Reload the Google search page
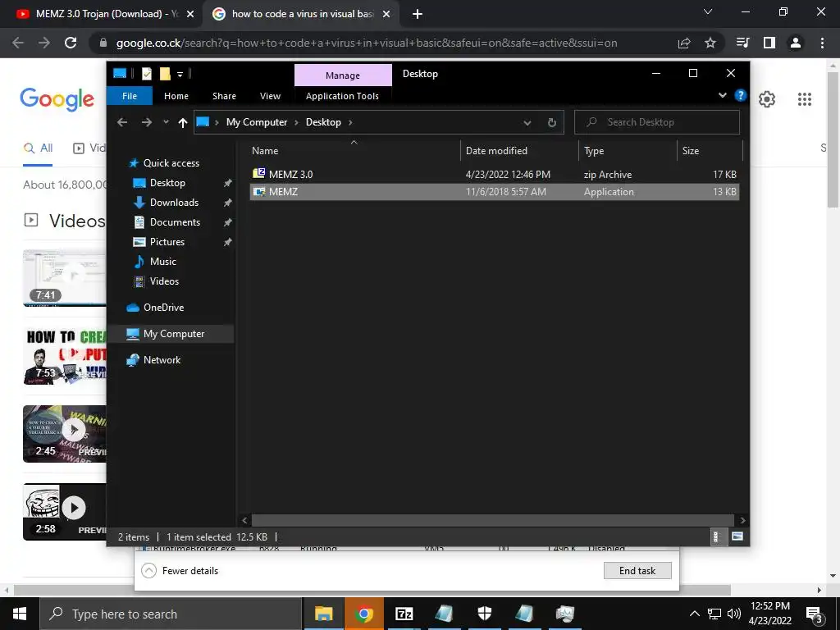The width and height of the screenshot is (840, 630). pos(71,43)
